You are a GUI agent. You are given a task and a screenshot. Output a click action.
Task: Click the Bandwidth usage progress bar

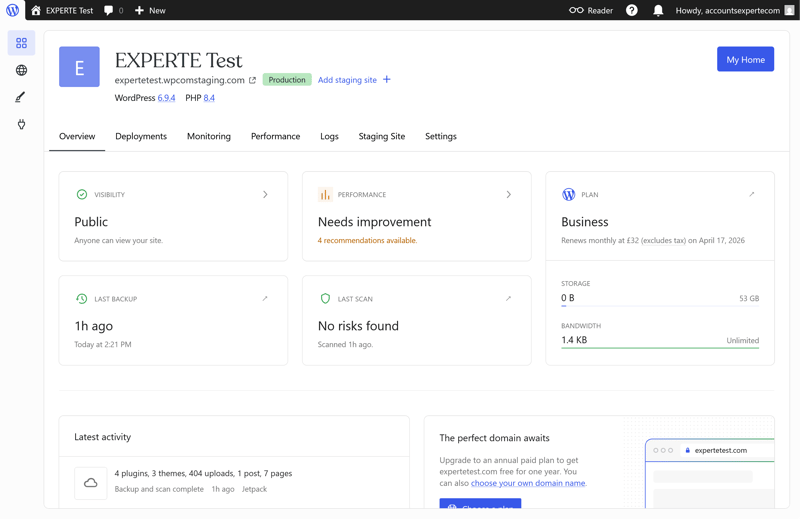pos(660,348)
